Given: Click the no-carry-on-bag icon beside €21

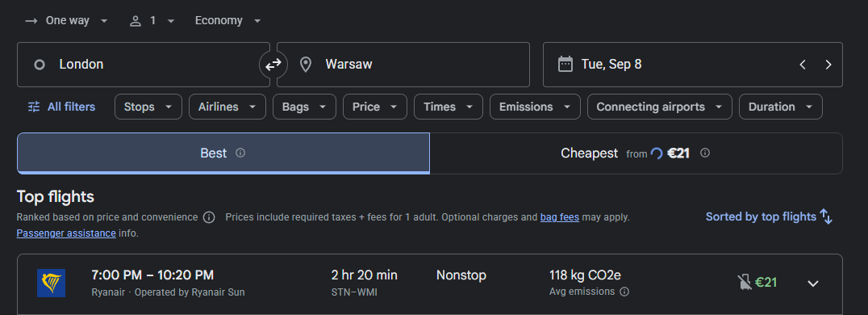Looking at the screenshot, I should pos(745,283).
